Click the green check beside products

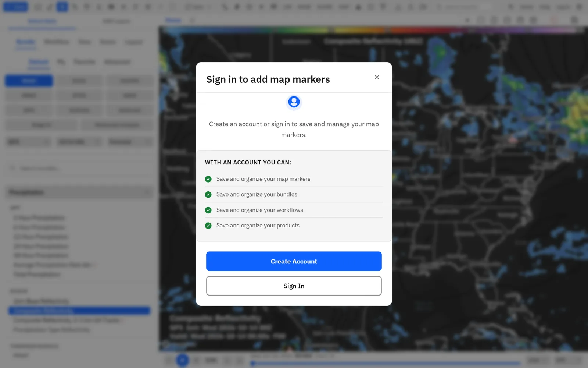(208, 226)
